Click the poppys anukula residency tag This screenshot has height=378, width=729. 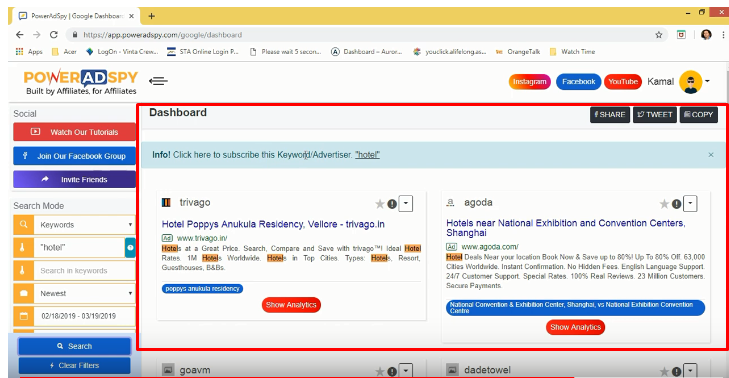[x=202, y=289]
